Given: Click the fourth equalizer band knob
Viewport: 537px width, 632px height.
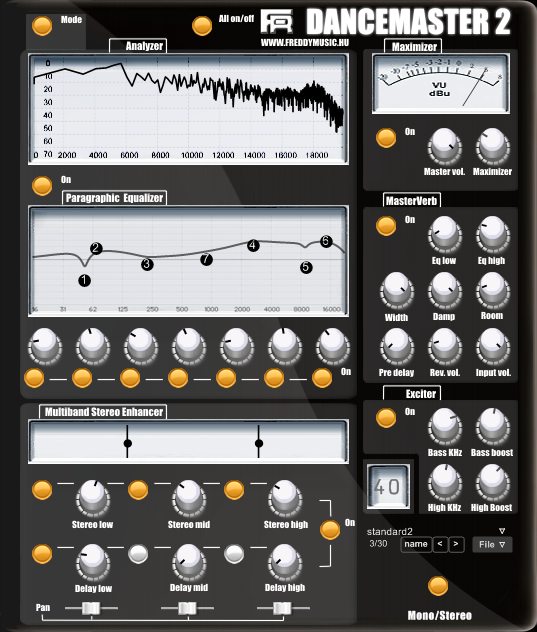Looking at the screenshot, I should point(189,347).
